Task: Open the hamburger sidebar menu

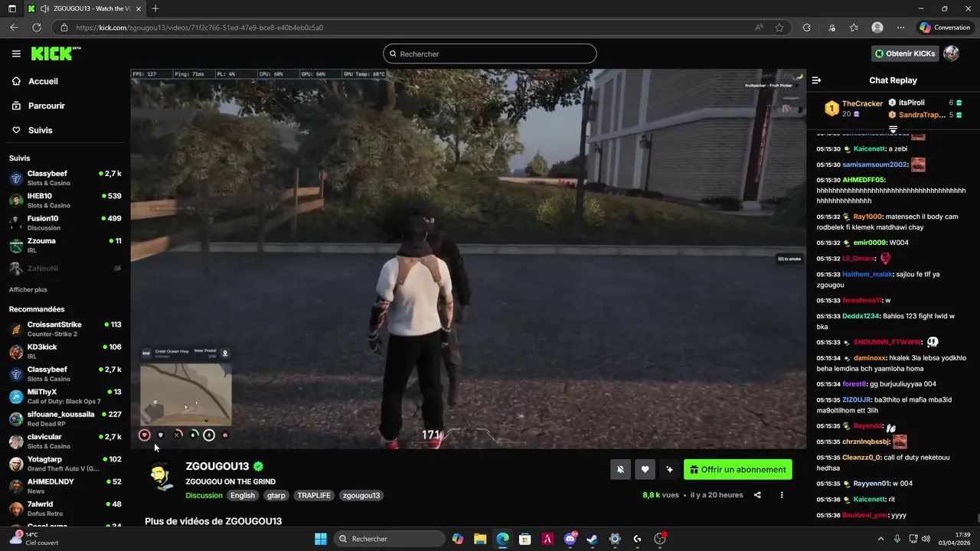Action: [16, 54]
